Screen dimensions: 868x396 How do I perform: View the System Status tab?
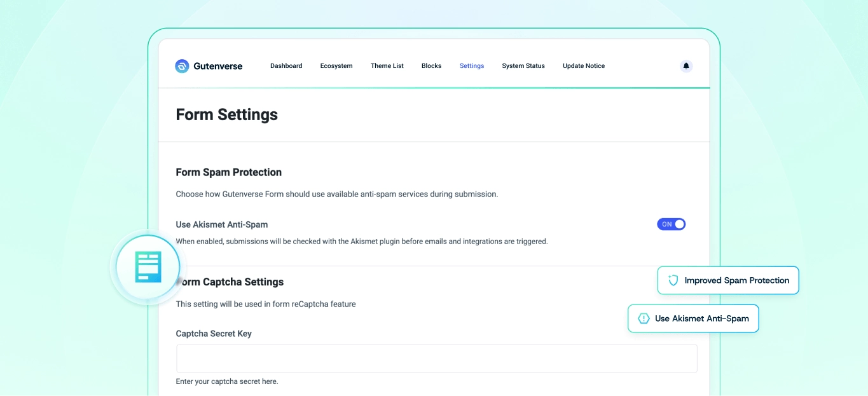coord(523,66)
